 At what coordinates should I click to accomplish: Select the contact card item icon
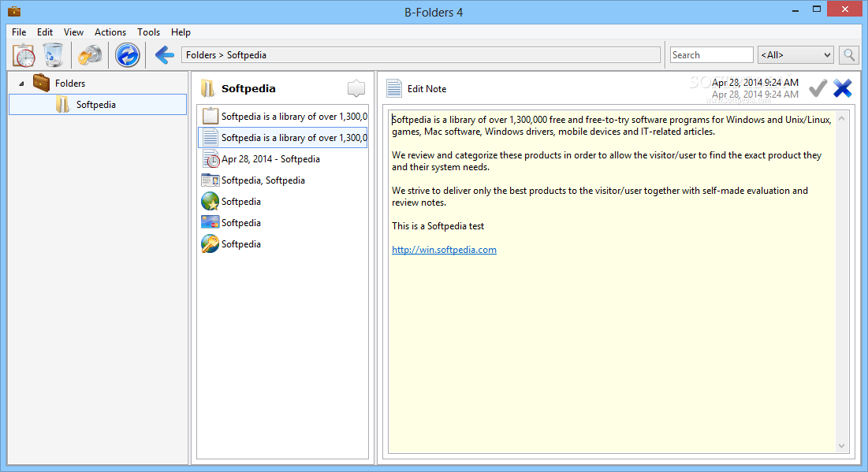210,180
